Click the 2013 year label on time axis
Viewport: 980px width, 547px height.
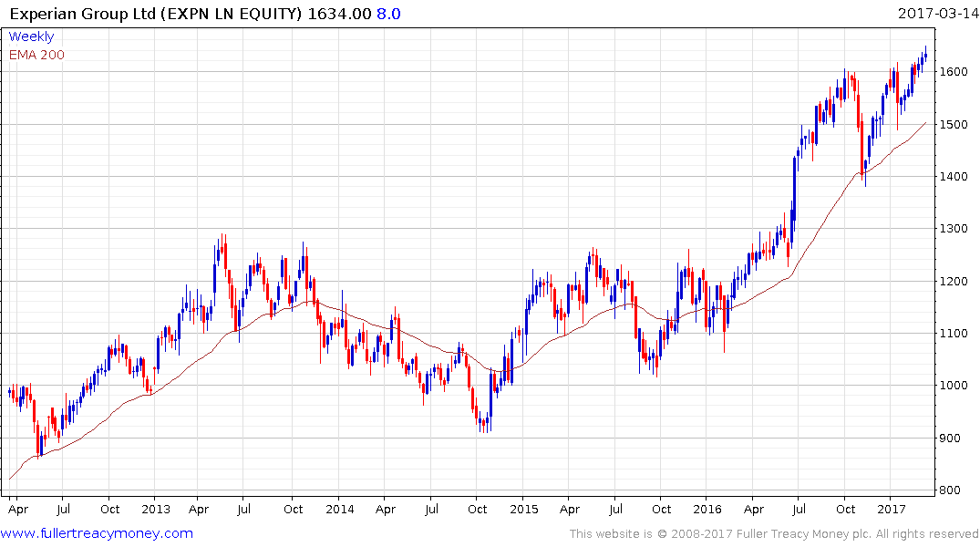tap(156, 509)
